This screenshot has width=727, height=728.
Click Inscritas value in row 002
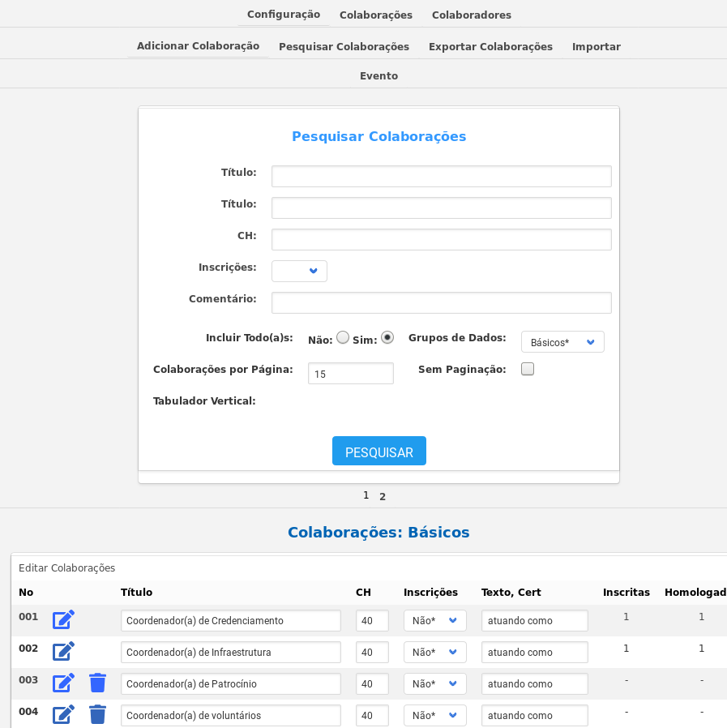click(x=627, y=648)
